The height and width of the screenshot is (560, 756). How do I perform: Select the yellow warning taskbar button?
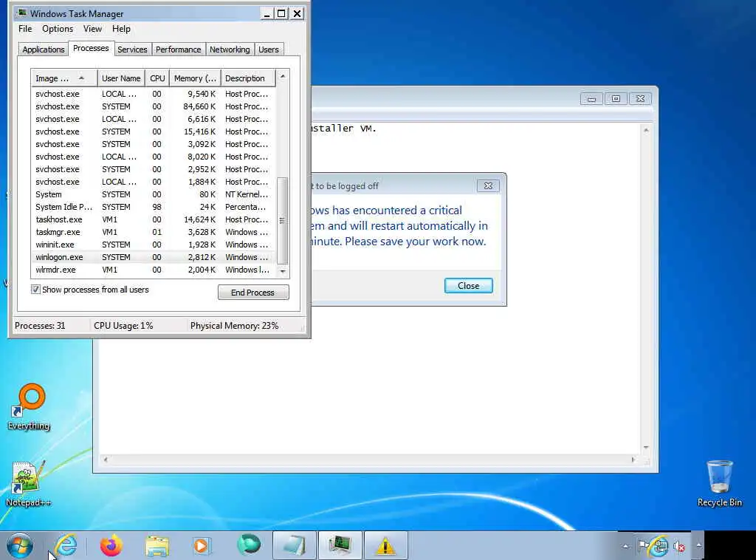click(x=385, y=545)
